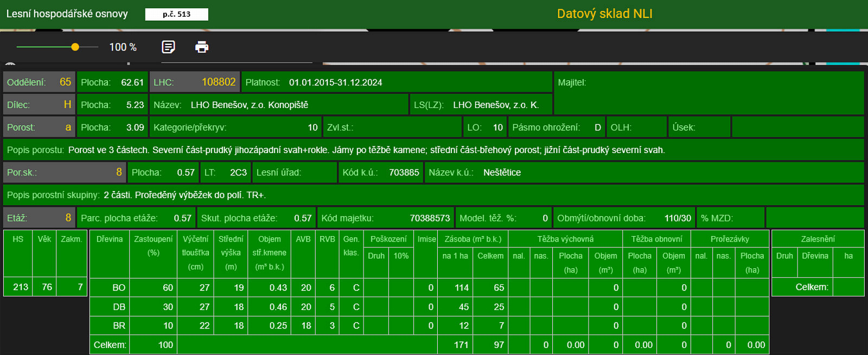The image size is (868, 355).
Task: Select the Oddělení 65 cell
Action: tap(39, 82)
